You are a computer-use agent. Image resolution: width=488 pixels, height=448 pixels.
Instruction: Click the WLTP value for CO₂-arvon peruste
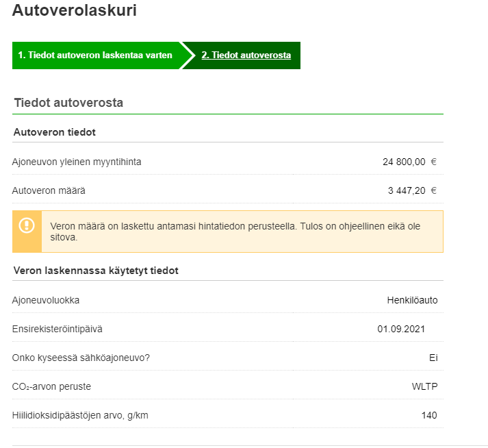(x=424, y=386)
